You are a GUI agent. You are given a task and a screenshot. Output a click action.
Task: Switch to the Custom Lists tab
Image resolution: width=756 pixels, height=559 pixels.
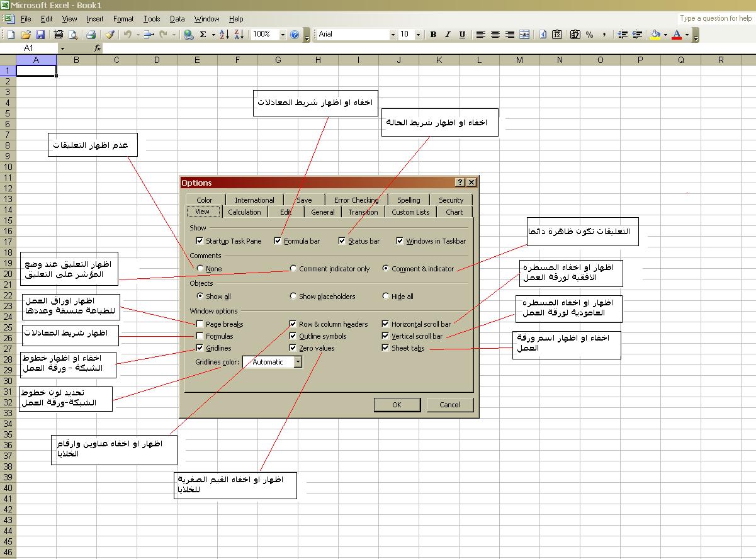[410, 212]
